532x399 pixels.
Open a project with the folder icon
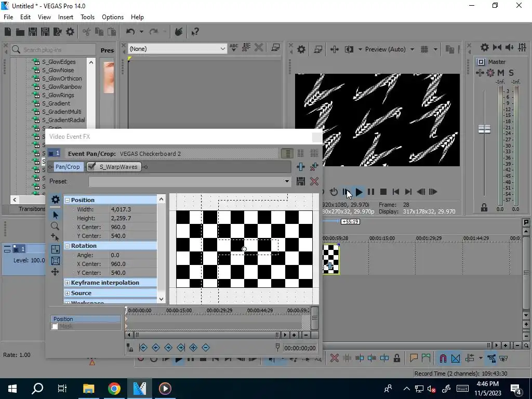click(20, 32)
